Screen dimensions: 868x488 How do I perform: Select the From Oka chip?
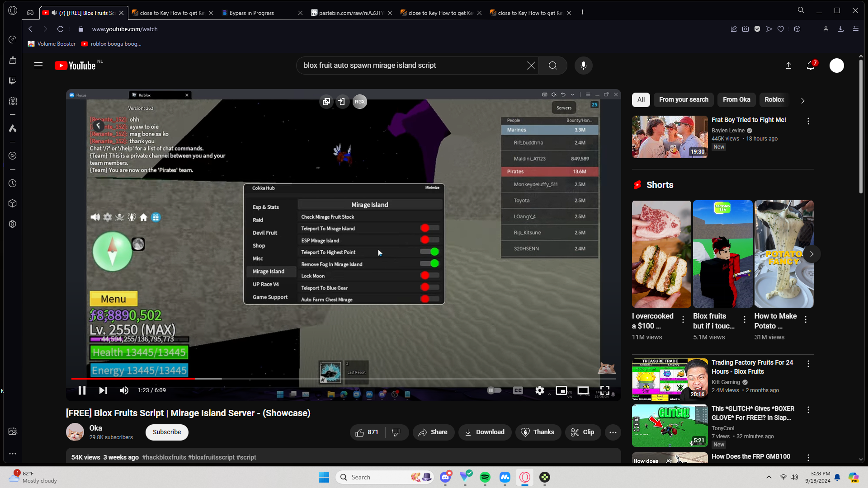click(x=736, y=100)
